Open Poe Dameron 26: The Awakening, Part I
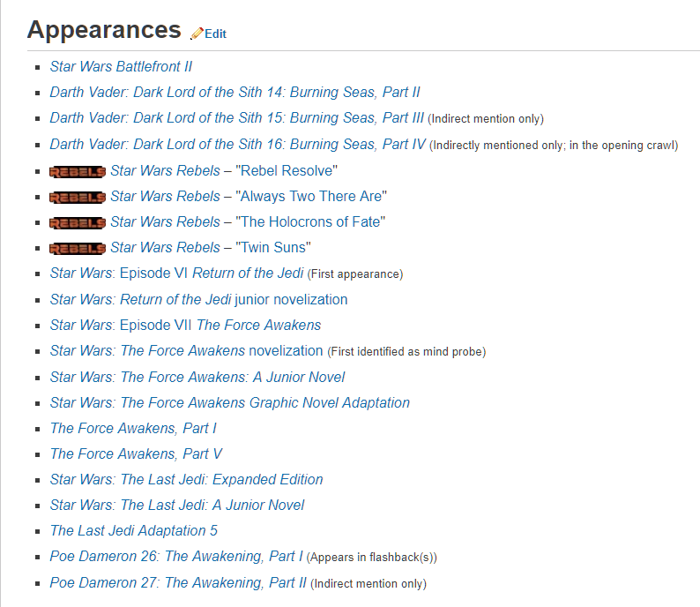The image size is (700, 607). 176,556
